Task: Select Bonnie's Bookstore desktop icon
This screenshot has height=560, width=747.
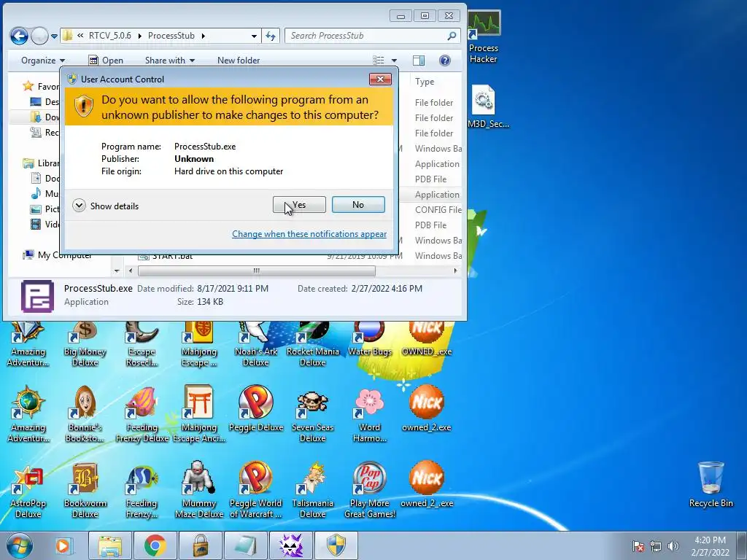Action: pyautogui.click(x=85, y=414)
